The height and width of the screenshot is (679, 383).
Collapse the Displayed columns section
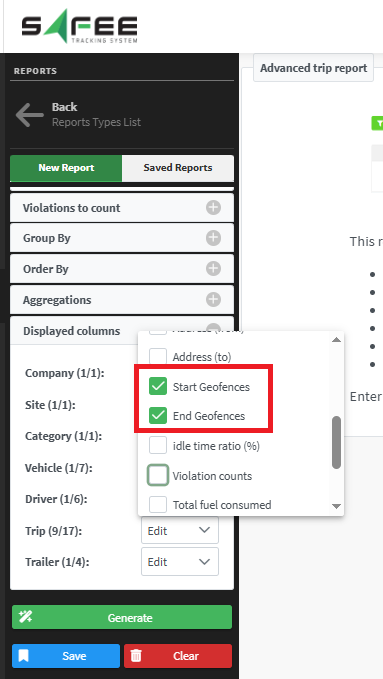tap(122, 330)
